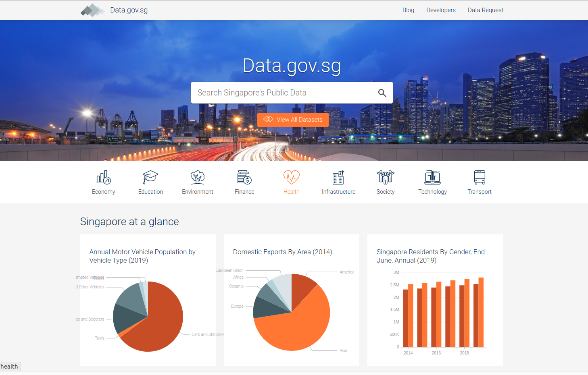This screenshot has height=375, width=588.
Task: Click the Data.gov.sg header title link
Action: click(129, 10)
